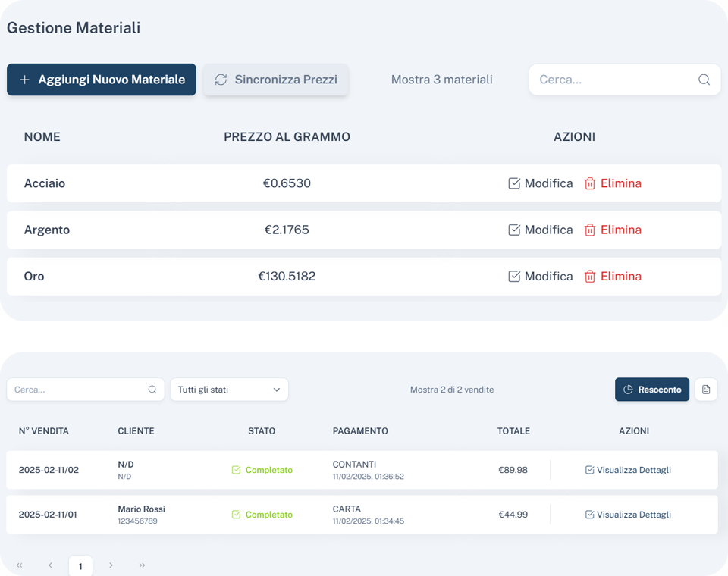Click the document icon next to Resoconto button
This screenshot has height=576, width=728.
[x=706, y=389]
